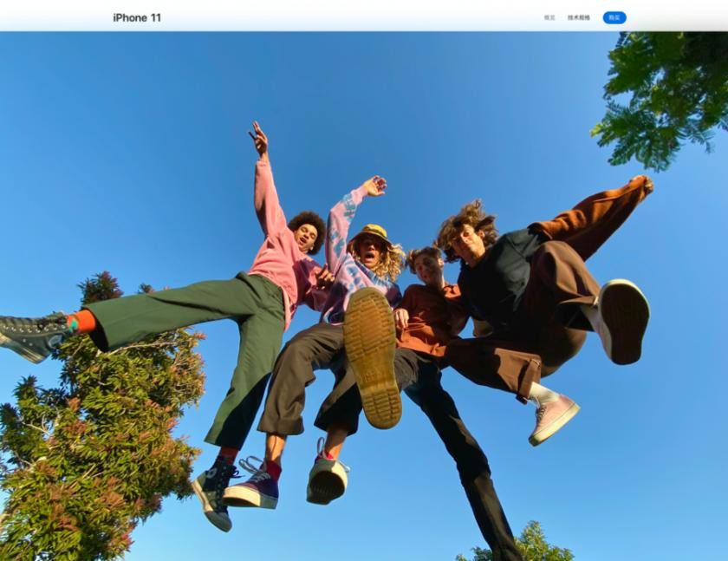Click the blue 购买 buy button
This screenshot has height=561, width=728.
click(614, 17)
